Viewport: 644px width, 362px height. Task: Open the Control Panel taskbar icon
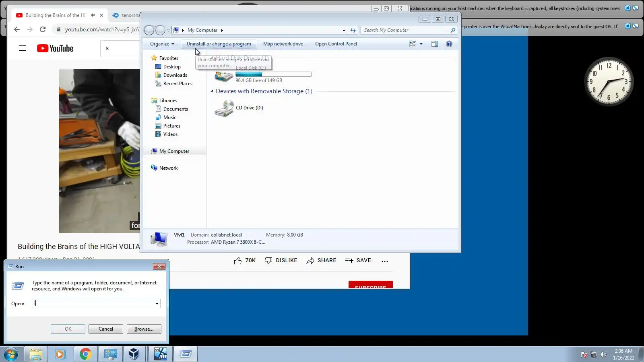click(x=110, y=354)
